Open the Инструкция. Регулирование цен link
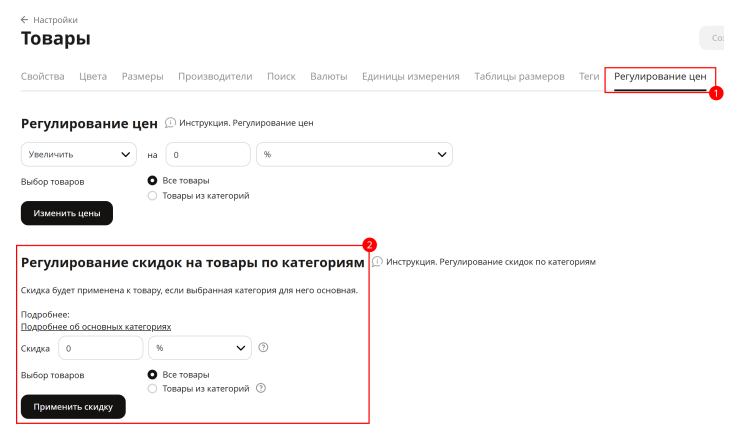The width and height of the screenshot is (740, 440). pyautogui.click(x=246, y=123)
